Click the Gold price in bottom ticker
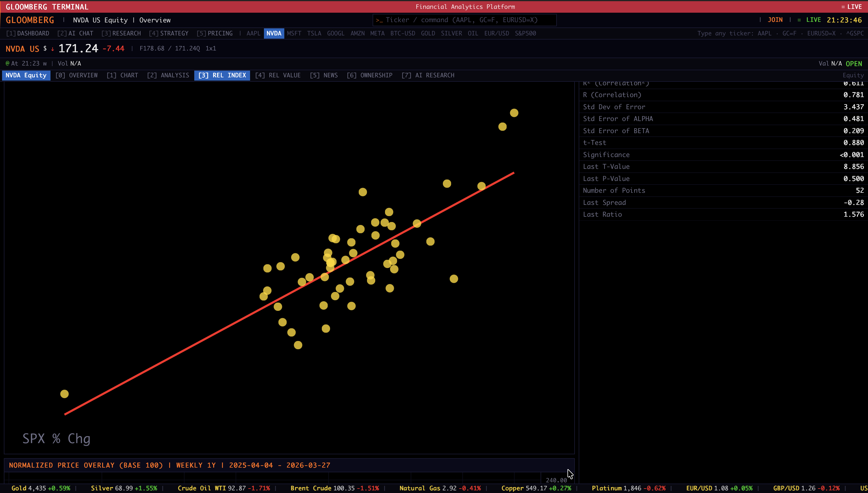 [37, 488]
